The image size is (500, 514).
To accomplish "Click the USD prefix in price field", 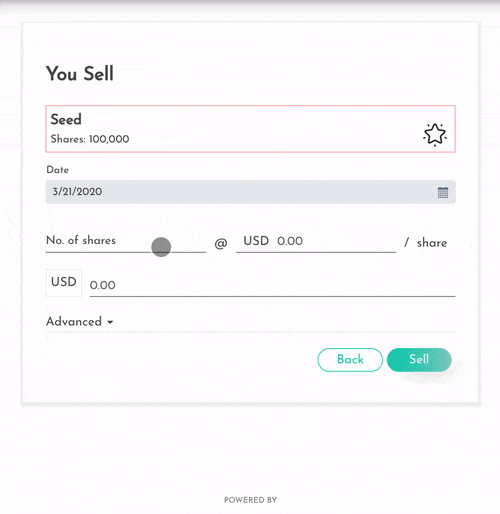I will pyautogui.click(x=256, y=241).
